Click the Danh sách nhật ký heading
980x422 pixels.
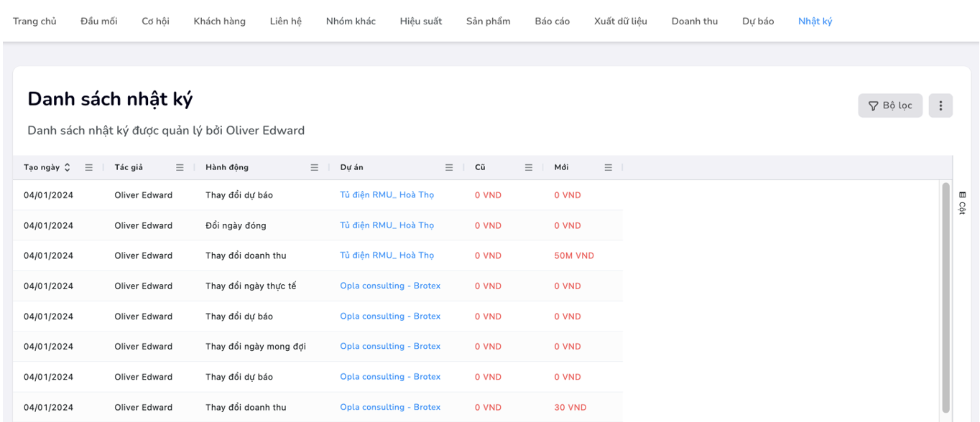(110, 99)
